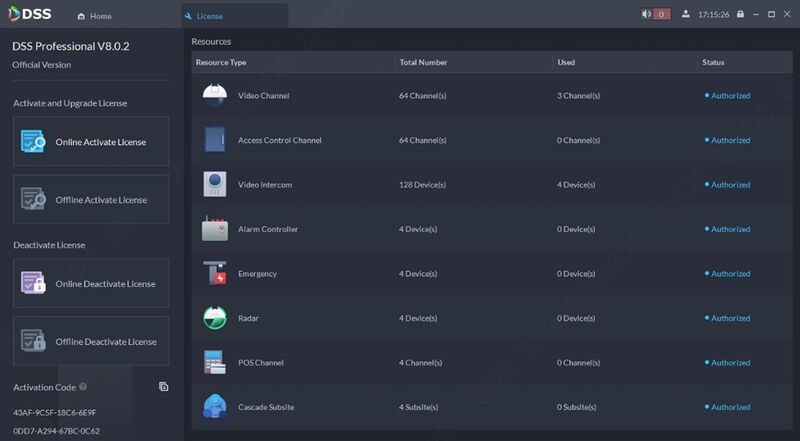Click the 3 Channel(s) used value

[579, 95]
